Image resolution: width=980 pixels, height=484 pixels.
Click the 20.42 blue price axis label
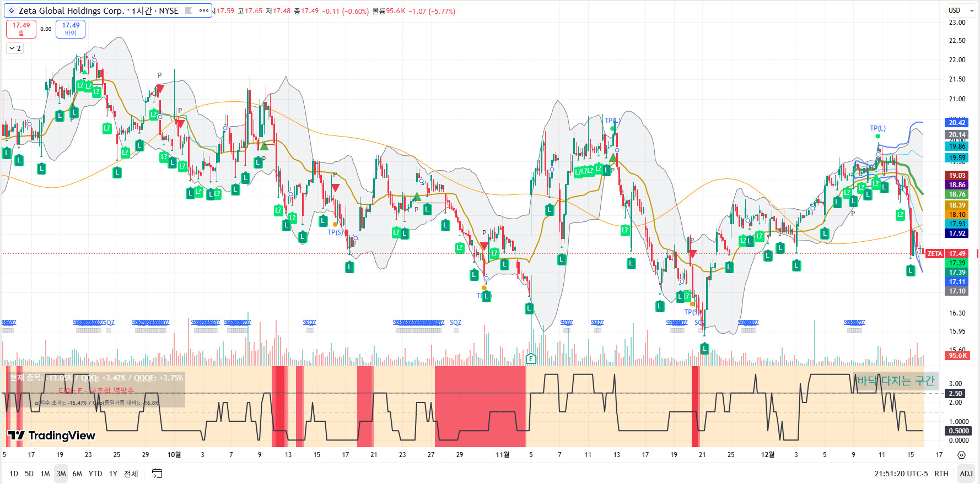pos(957,123)
